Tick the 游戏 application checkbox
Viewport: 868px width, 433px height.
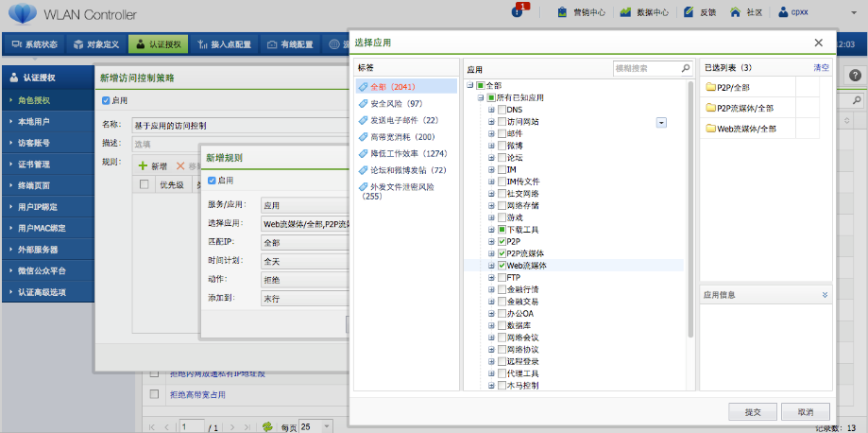tap(502, 217)
